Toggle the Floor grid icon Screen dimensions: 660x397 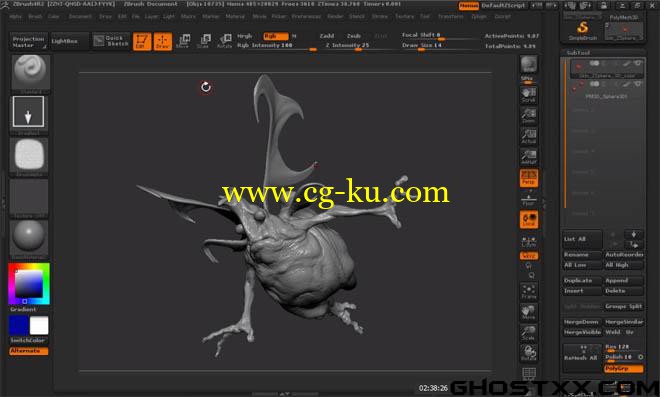[529, 199]
